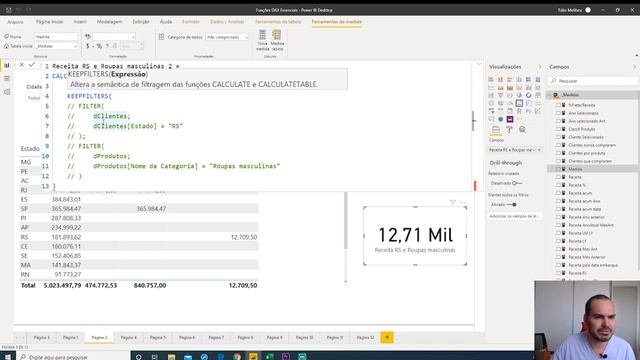This screenshot has width=640, height=360.
Task: Select the Format paint roller icon
Action: tap(509, 130)
